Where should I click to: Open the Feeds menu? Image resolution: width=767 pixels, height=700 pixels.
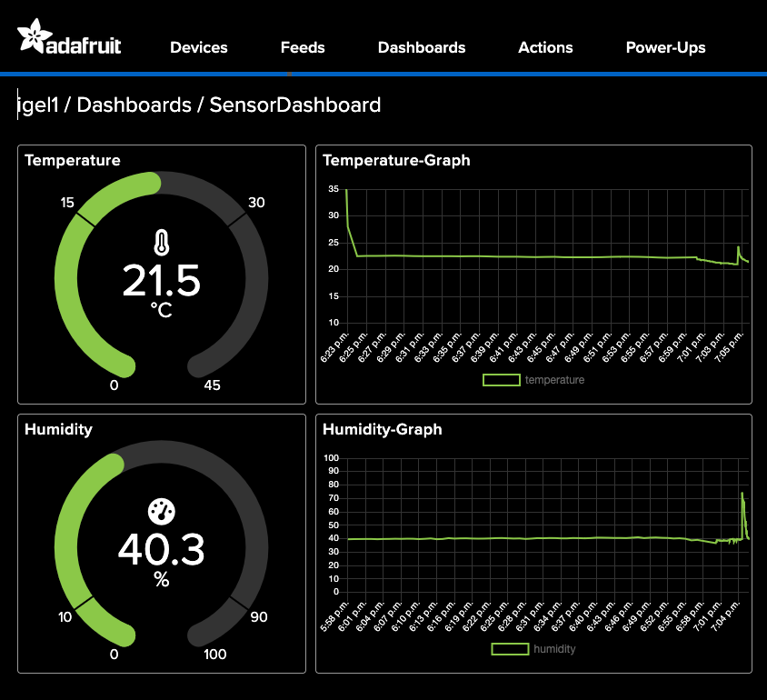(x=303, y=47)
